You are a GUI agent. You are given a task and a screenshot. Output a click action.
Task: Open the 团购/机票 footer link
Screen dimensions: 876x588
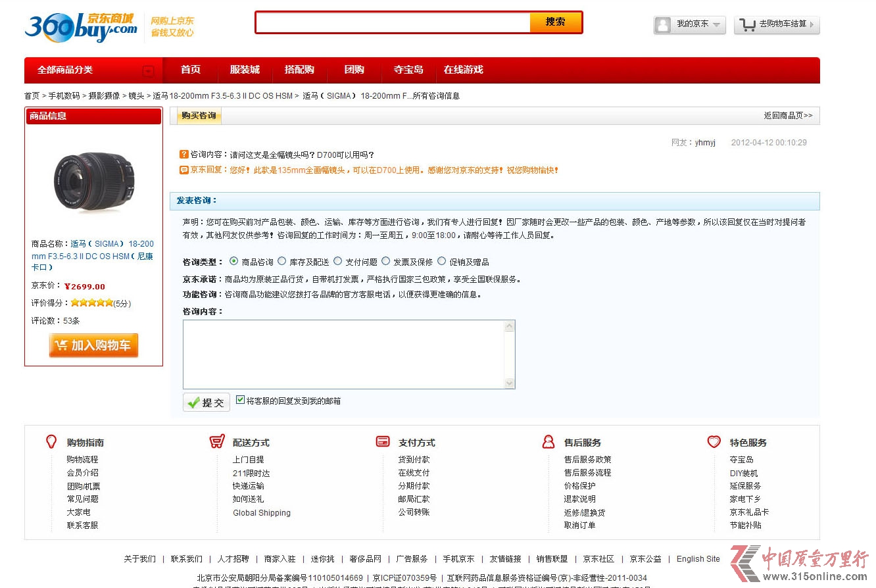click(84, 487)
